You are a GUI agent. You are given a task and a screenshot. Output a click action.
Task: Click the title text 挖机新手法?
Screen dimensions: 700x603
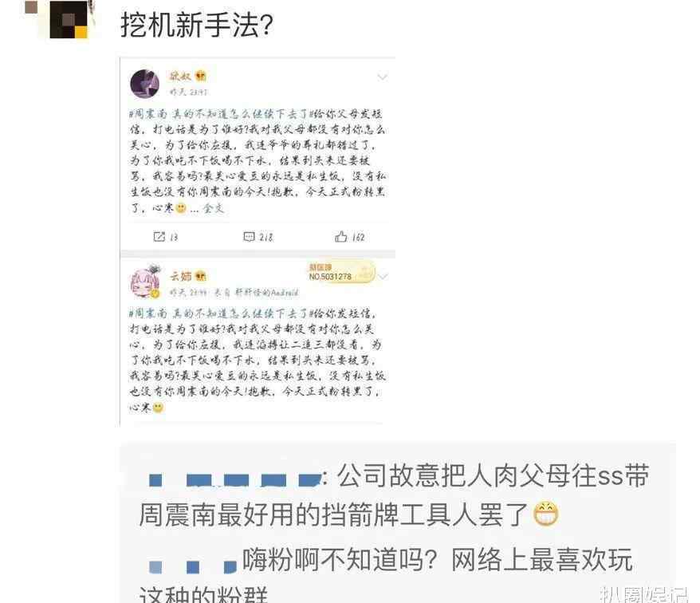197,25
